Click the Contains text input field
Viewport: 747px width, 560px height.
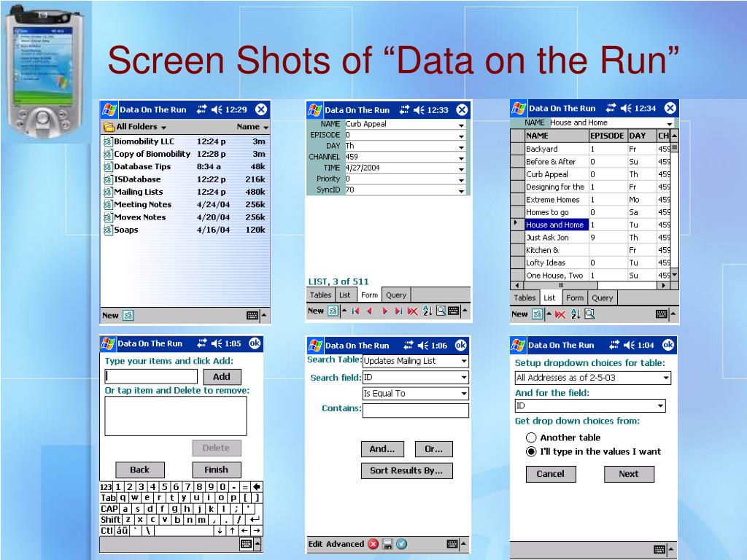pyautogui.click(x=415, y=411)
